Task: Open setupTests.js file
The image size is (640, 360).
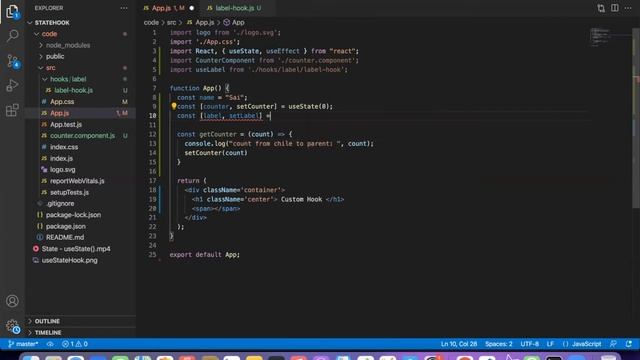Action: (69, 192)
